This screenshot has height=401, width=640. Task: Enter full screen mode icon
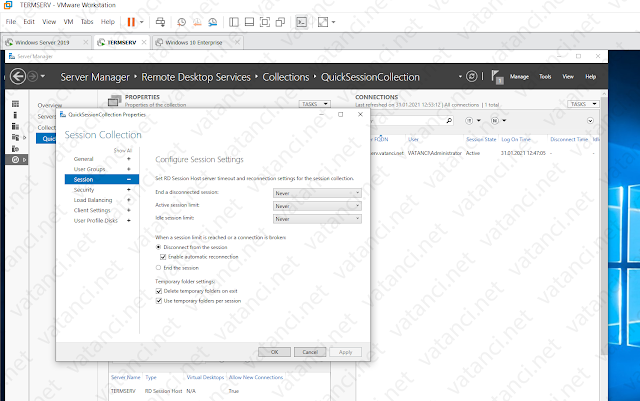point(265,22)
